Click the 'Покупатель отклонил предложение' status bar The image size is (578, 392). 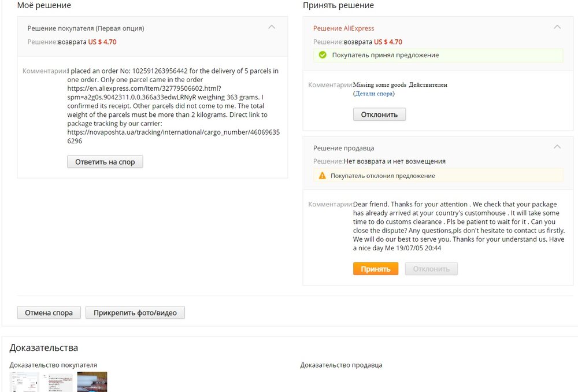(383, 176)
